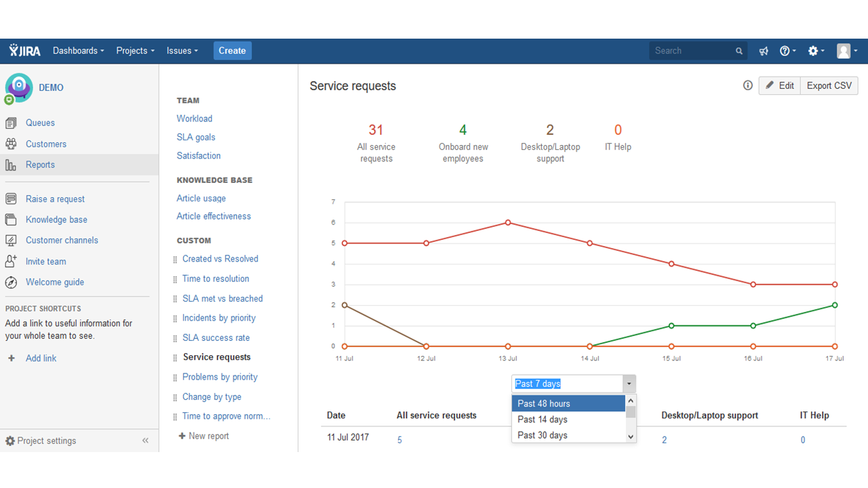The height and width of the screenshot is (488, 868).
Task: Click the search magnifier icon
Action: 739,51
